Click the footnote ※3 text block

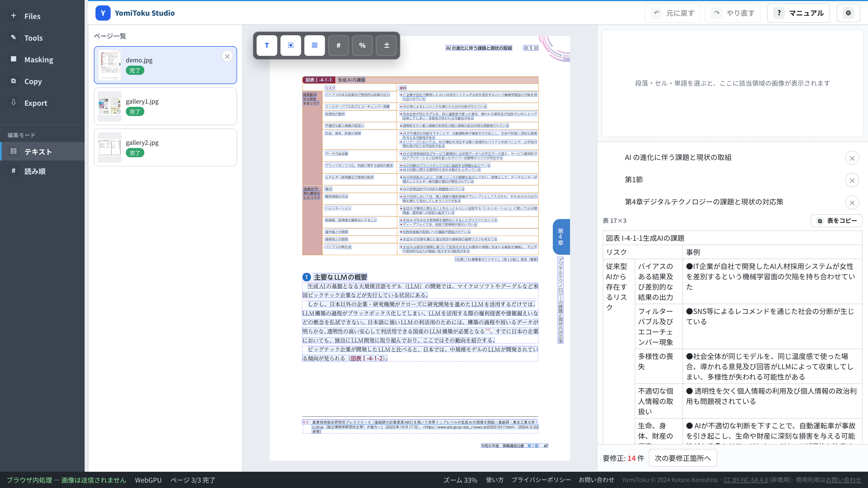click(x=420, y=426)
